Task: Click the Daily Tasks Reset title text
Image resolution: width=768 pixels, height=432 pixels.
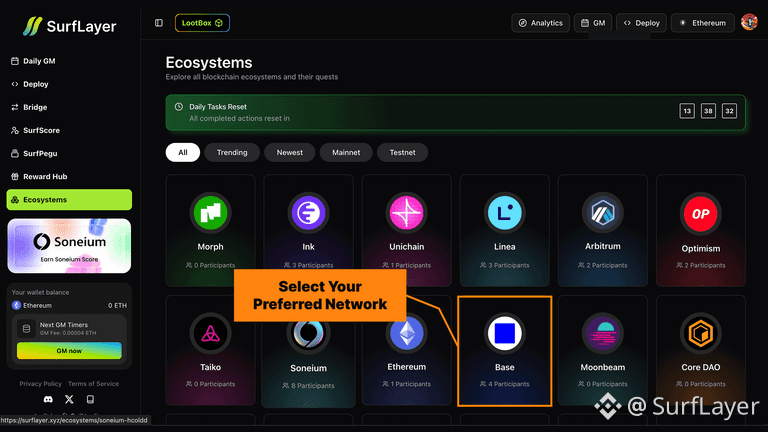Action: tap(218, 107)
